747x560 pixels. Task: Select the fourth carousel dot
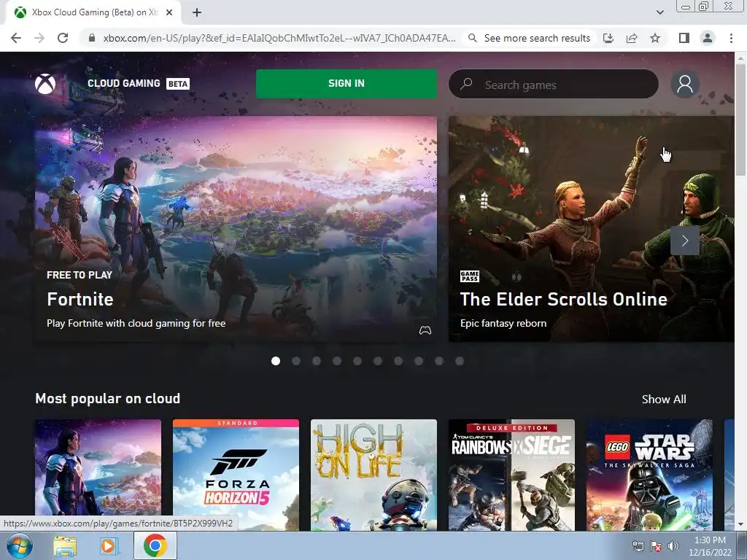337,361
